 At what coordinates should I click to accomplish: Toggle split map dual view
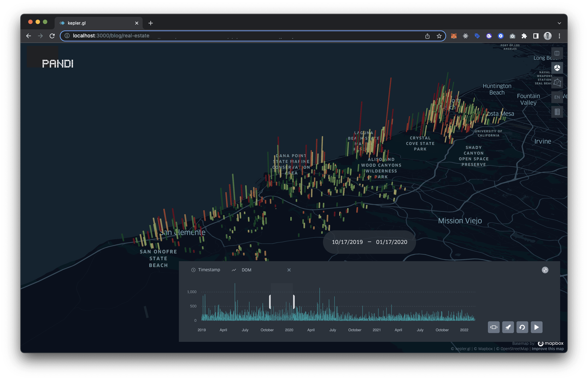point(557,53)
